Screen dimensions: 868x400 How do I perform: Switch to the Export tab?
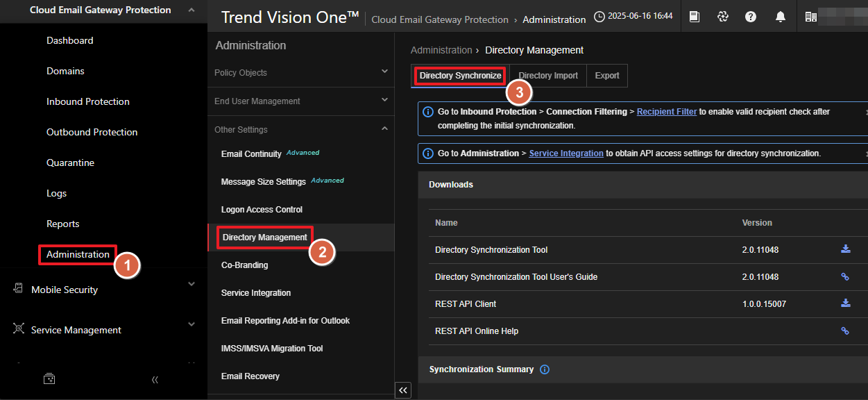coord(606,76)
